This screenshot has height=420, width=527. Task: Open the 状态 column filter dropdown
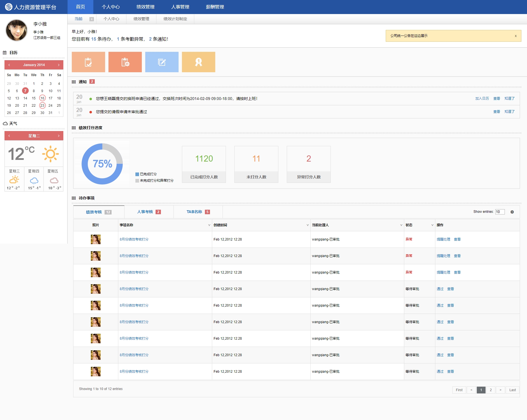432,225
